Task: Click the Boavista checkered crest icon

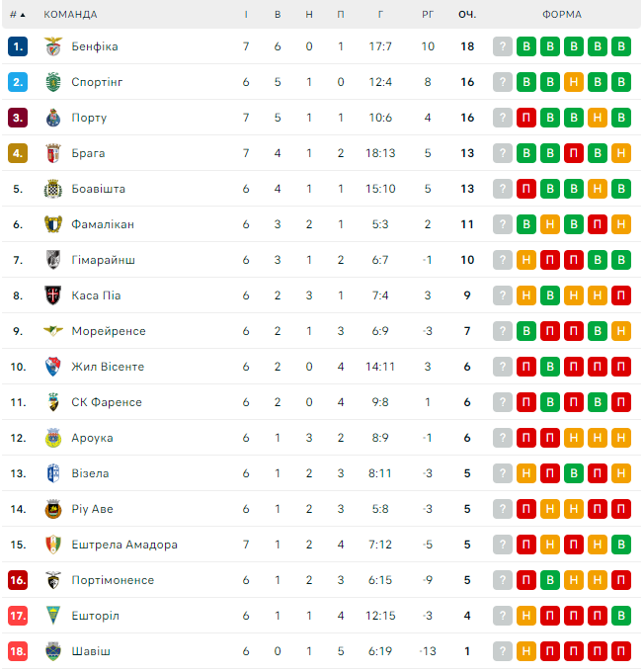Action: tap(53, 189)
